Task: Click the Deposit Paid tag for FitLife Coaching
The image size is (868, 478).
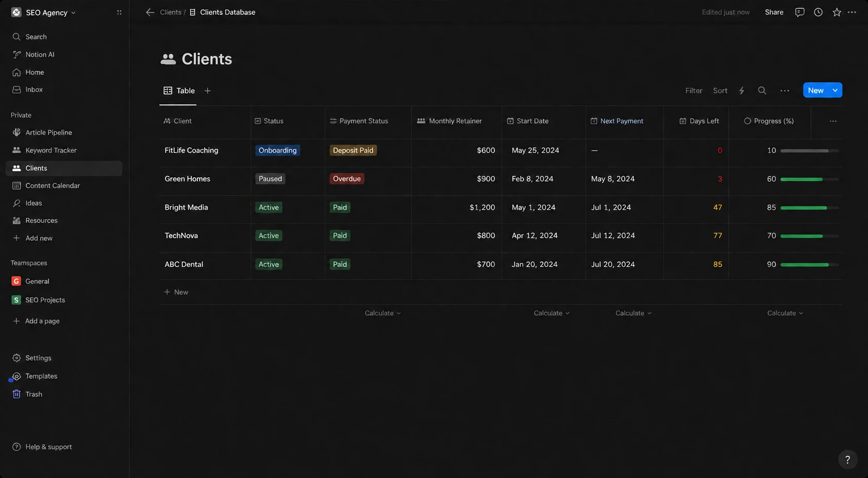Action: (x=353, y=150)
